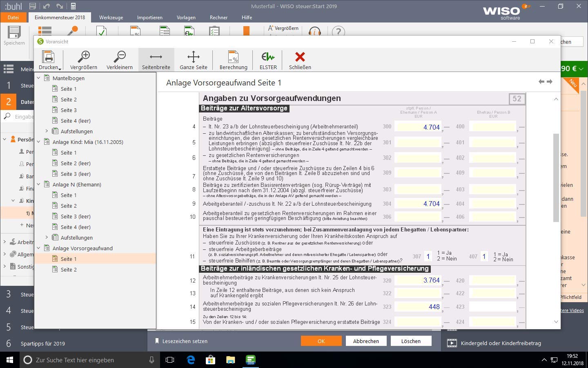Click the bookmark icon beside Lesezeichen setzen

coord(156,341)
